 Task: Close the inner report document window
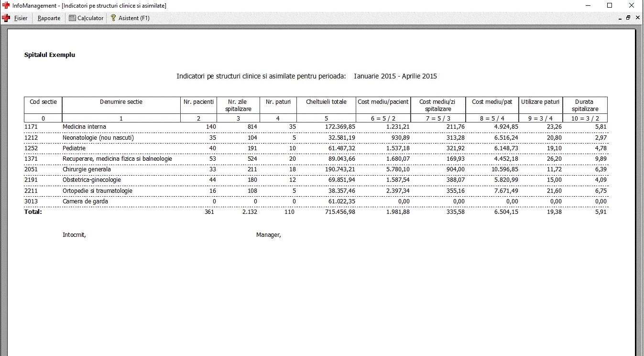638,18
